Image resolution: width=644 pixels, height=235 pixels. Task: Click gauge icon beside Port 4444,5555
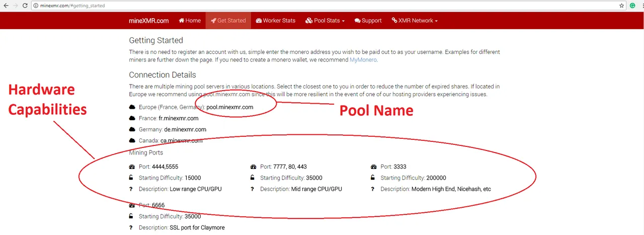click(x=132, y=167)
